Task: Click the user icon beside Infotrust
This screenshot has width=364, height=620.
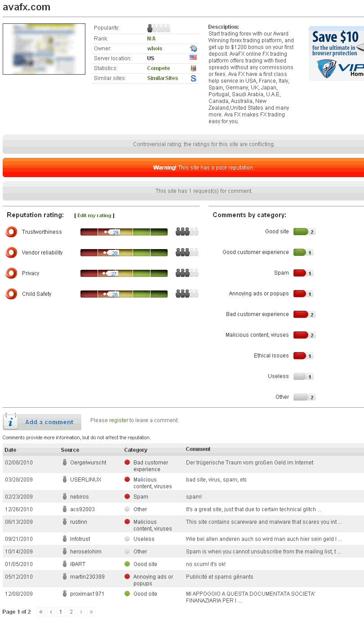Action: click(x=65, y=539)
